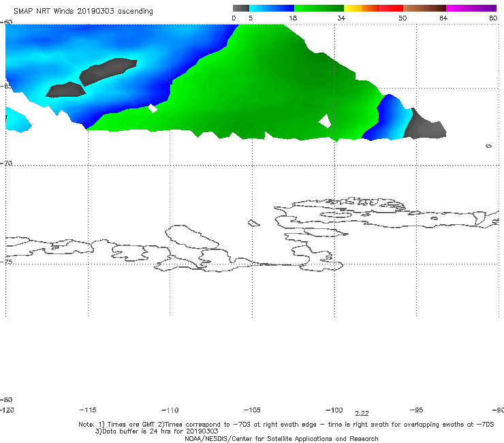This screenshot has width=504, height=443.
Task: Click the longitude label "-120"
Action: pos(7,410)
